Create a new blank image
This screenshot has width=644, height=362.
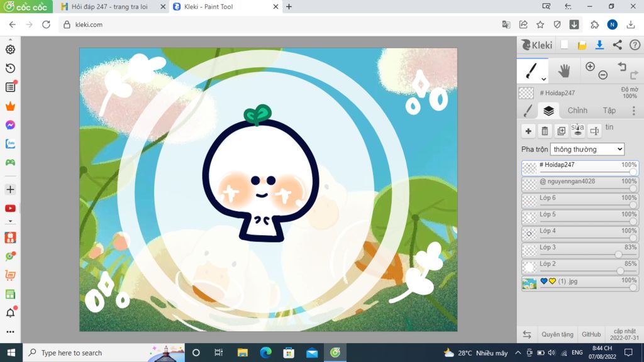point(564,45)
